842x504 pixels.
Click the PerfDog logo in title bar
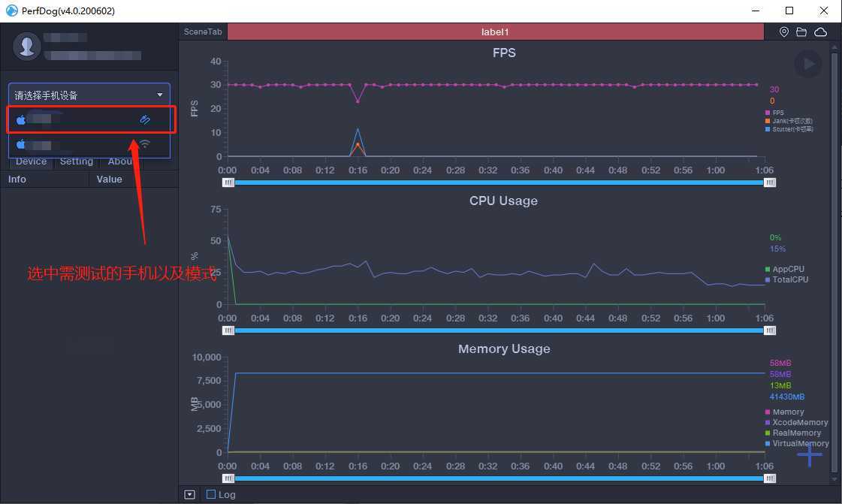[11, 11]
